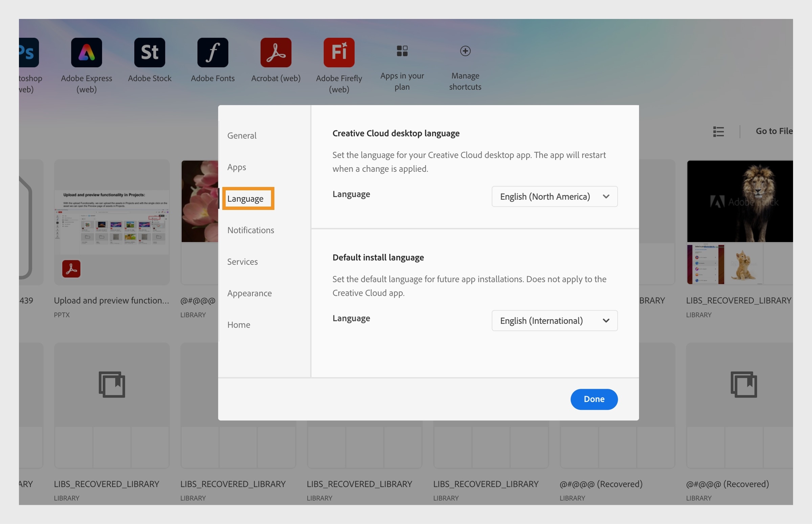Image resolution: width=812 pixels, height=524 pixels.
Task: Go to the Services settings section
Action: pyautogui.click(x=242, y=261)
